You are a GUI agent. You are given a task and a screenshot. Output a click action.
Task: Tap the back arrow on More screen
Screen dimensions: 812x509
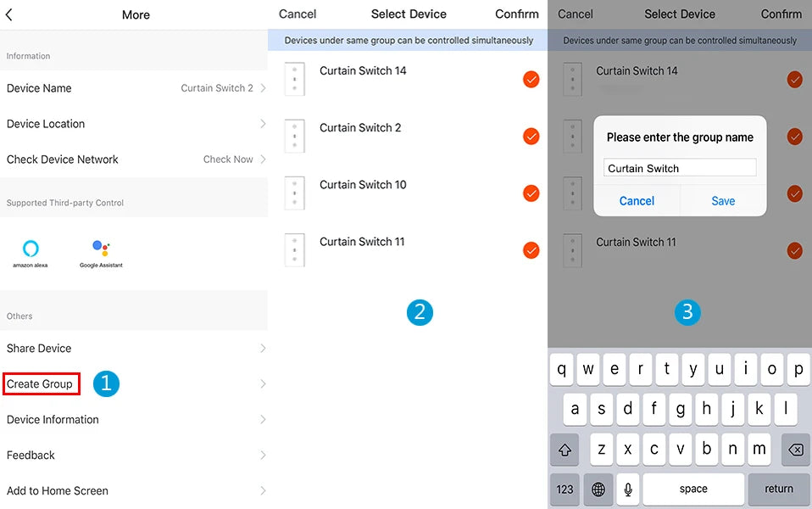click(9, 14)
